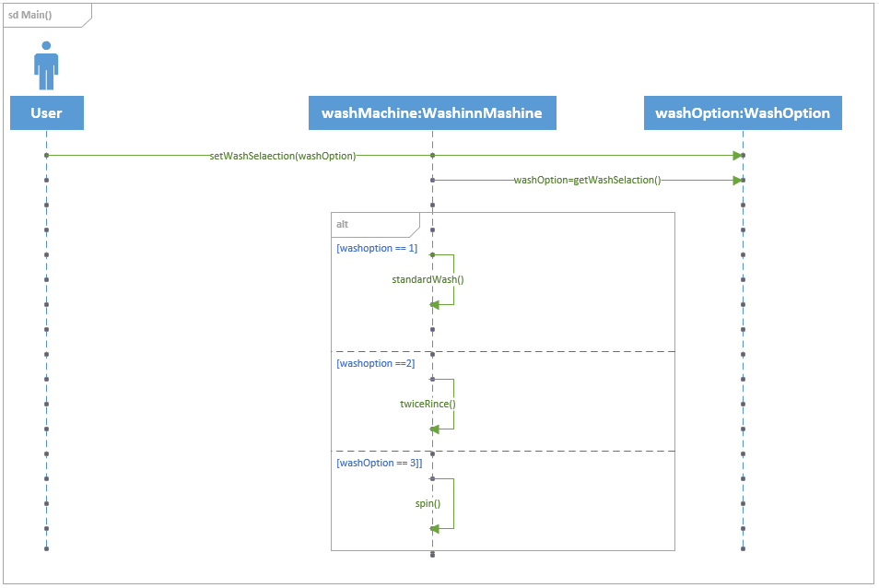Select the [washoption ==2] guard condition
The height and width of the screenshot is (588, 879).
374,363
